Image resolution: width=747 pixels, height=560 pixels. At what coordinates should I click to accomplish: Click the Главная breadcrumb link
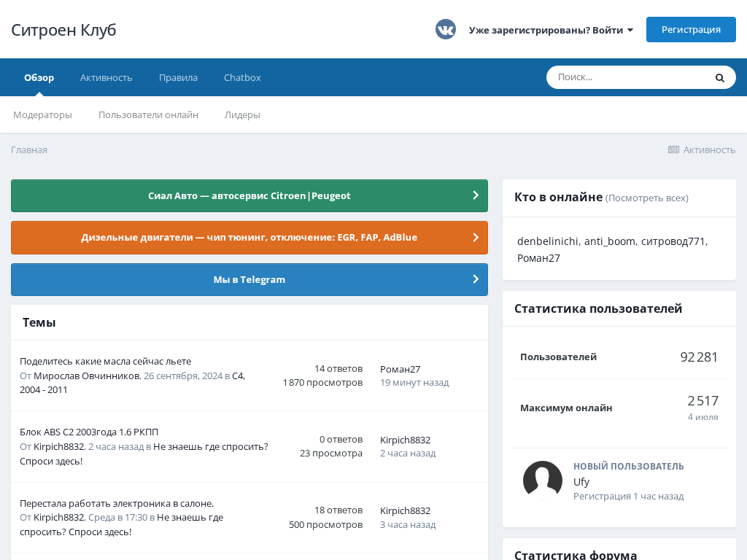(x=29, y=149)
